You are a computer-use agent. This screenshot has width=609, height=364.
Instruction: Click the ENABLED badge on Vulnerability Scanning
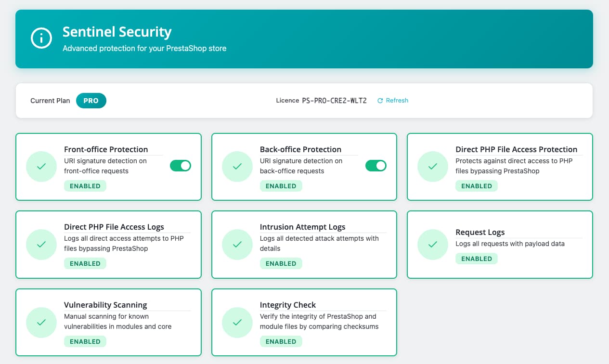85,341
